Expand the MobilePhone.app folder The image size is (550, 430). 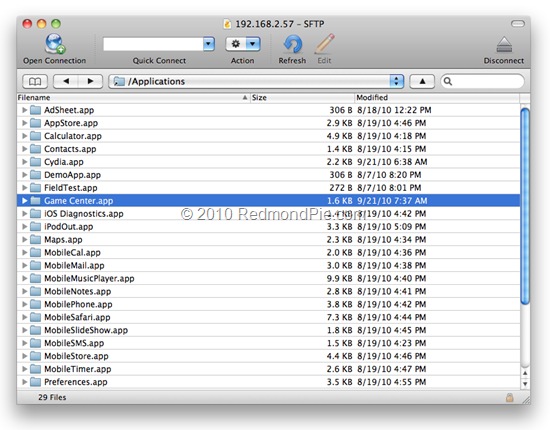coord(24,304)
